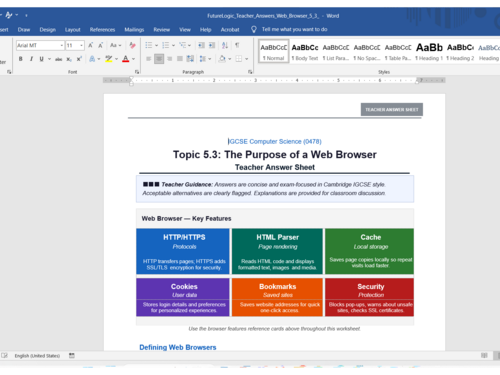Apply yellow text highlight color
Screen dimensions: 500x375
coord(109,59)
